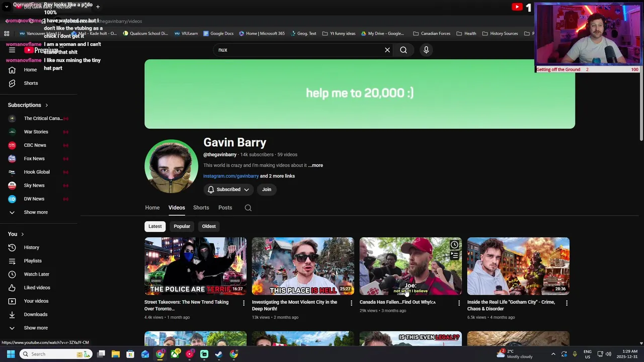The height and width of the screenshot is (362, 644).
Task: Show hidden system tray icons
Action: pyautogui.click(x=553, y=354)
